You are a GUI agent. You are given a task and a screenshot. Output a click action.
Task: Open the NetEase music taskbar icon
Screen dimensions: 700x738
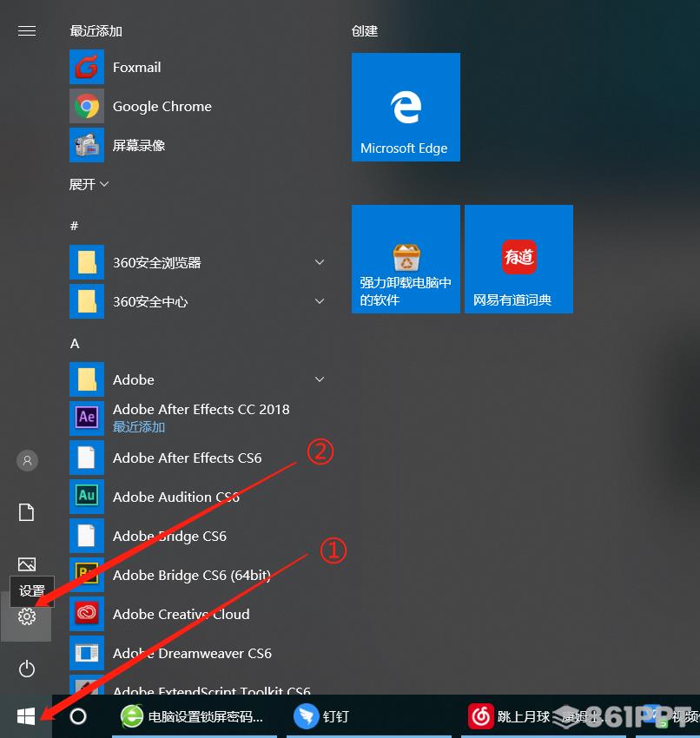[x=480, y=716]
